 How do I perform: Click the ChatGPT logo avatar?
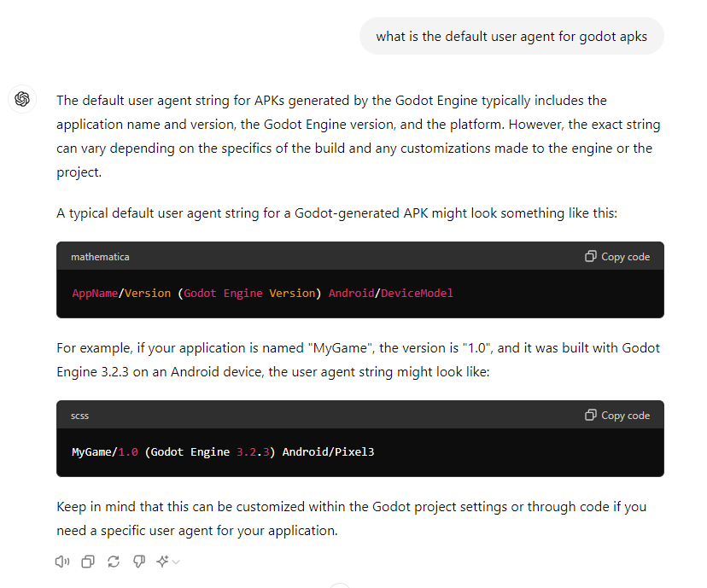click(x=22, y=99)
